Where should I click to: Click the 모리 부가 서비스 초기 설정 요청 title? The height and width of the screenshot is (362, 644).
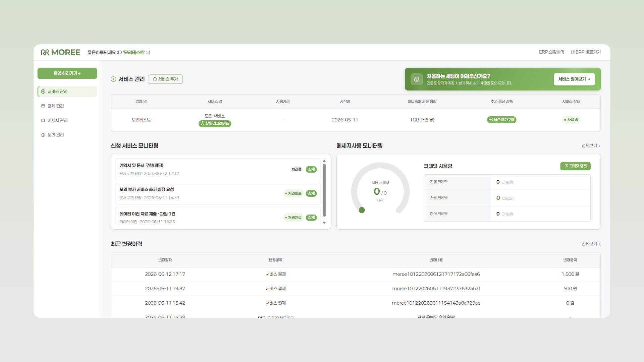(x=147, y=189)
